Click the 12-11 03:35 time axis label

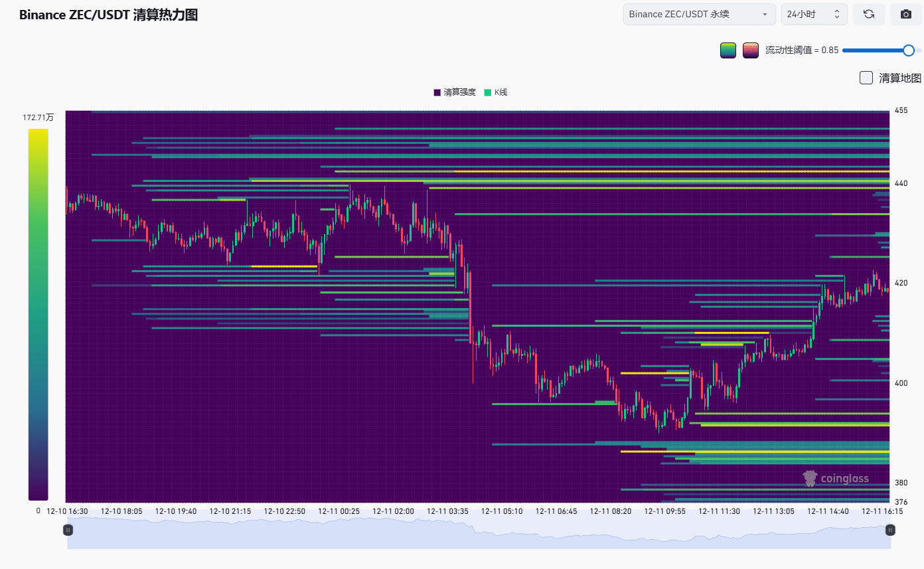(448, 511)
